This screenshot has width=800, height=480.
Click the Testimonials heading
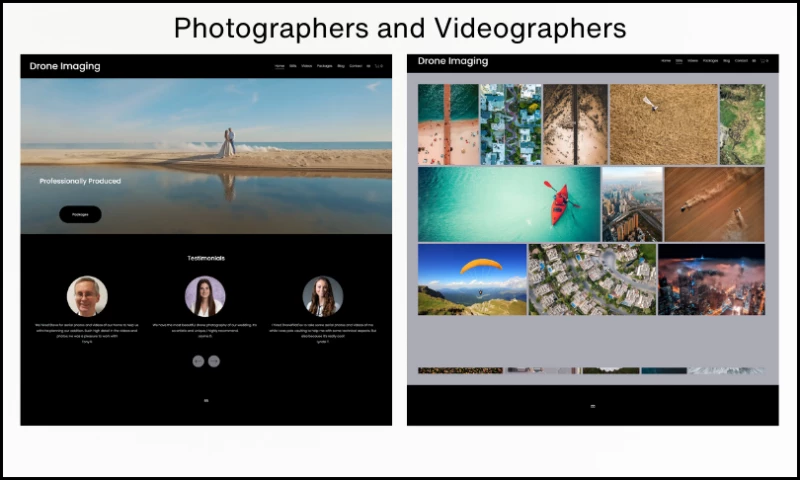click(x=206, y=258)
